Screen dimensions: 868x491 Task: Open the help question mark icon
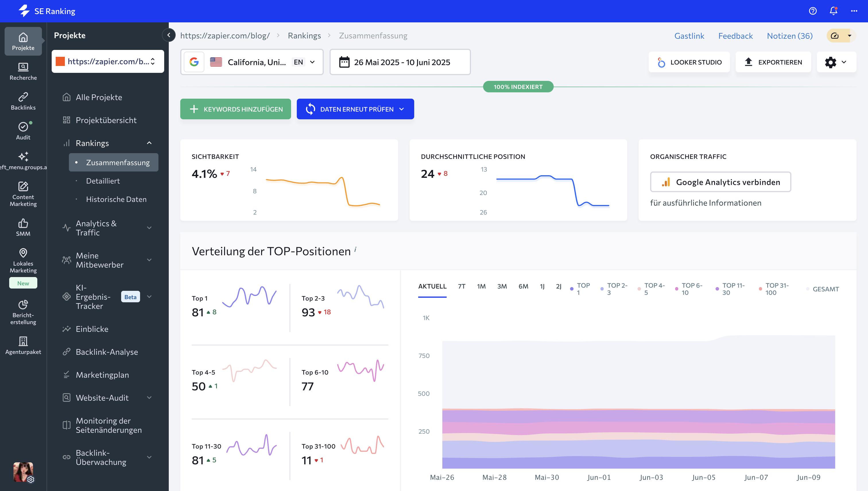[x=813, y=11]
